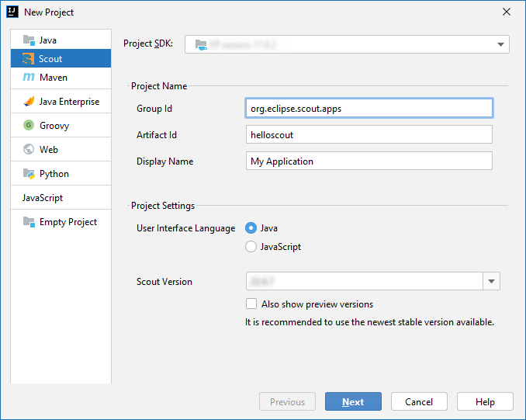Click the Empty Project folder icon
This screenshot has height=420, width=526.
click(x=29, y=222)
